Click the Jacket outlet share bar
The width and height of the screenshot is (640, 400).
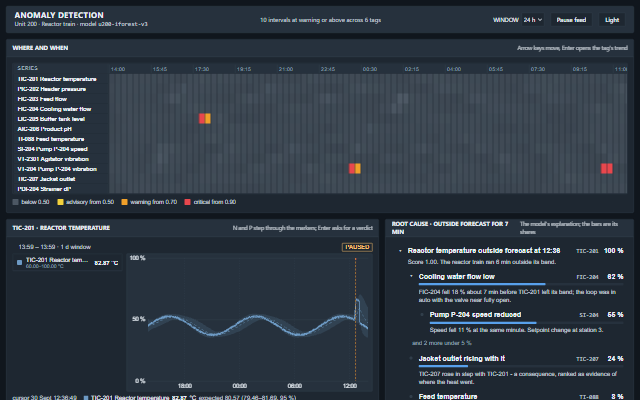pyautogui.click(x=521, y=366)
